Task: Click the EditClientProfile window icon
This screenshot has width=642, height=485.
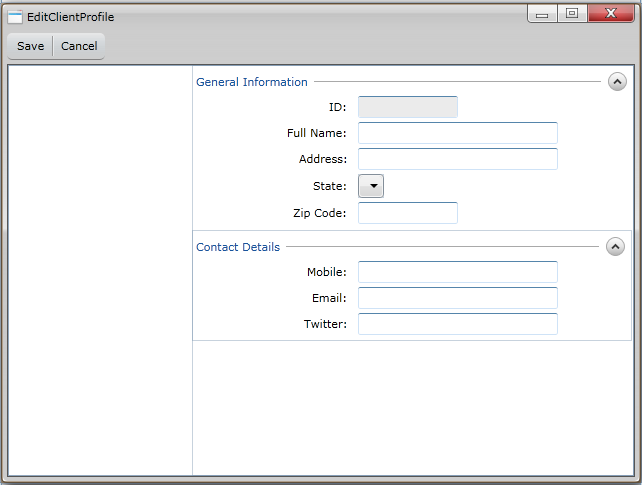Action: pos(15,17)
